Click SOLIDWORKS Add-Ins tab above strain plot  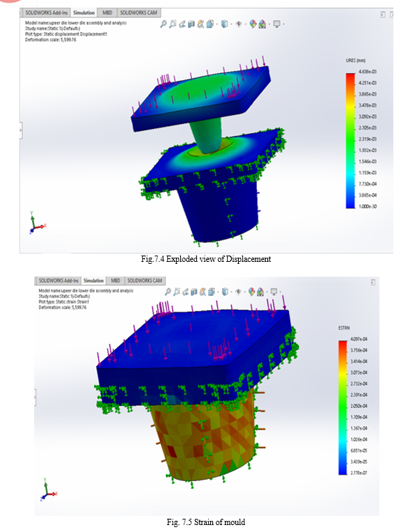coord(58,281)
